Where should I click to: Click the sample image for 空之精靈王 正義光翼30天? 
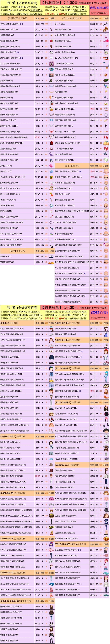pyautogui.click(x=51, y=64)
